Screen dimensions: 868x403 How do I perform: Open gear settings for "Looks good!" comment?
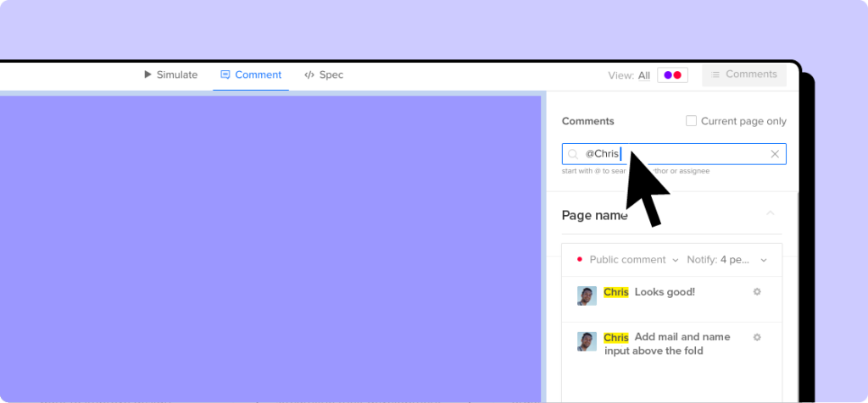(x=757, y=291)
